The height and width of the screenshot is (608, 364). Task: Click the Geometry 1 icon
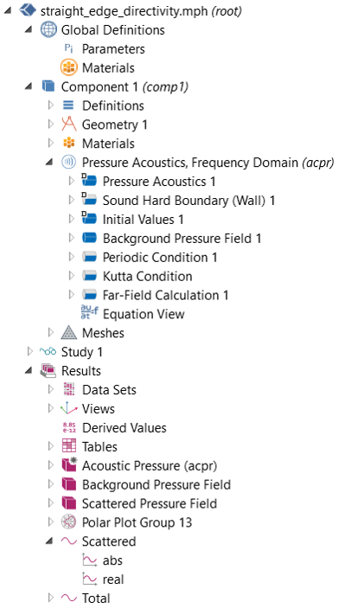coord(68,124)
